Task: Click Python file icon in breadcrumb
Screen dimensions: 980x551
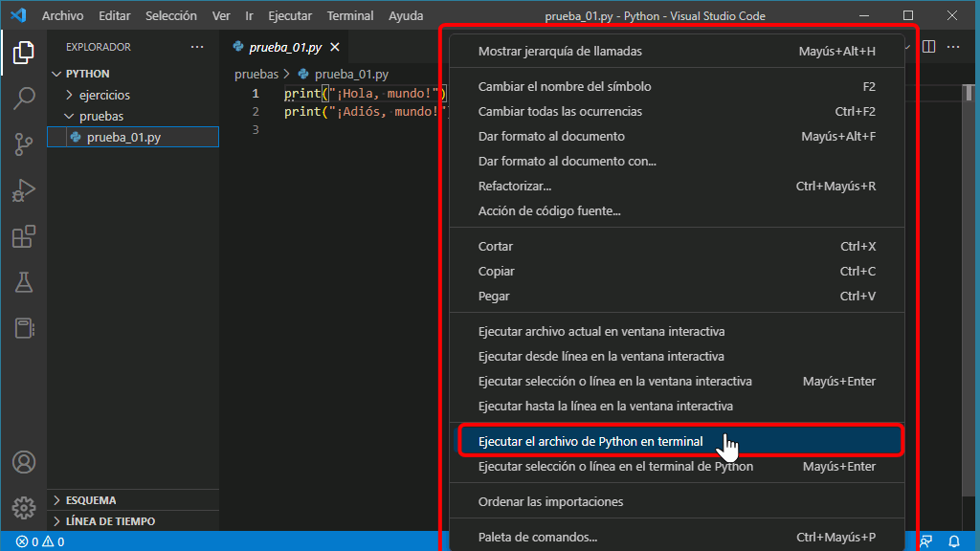Action: pyautogui.click(x=303, y=75)
